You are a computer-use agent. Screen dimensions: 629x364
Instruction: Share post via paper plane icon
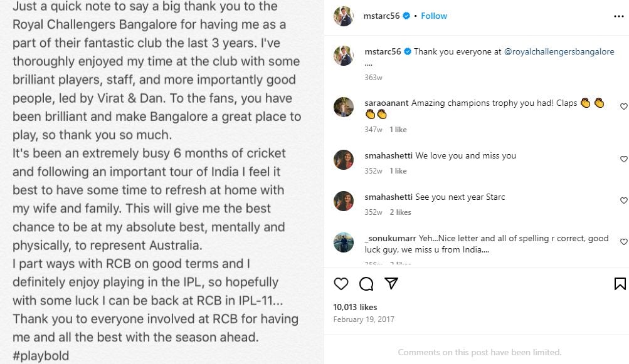pos(391,284)
